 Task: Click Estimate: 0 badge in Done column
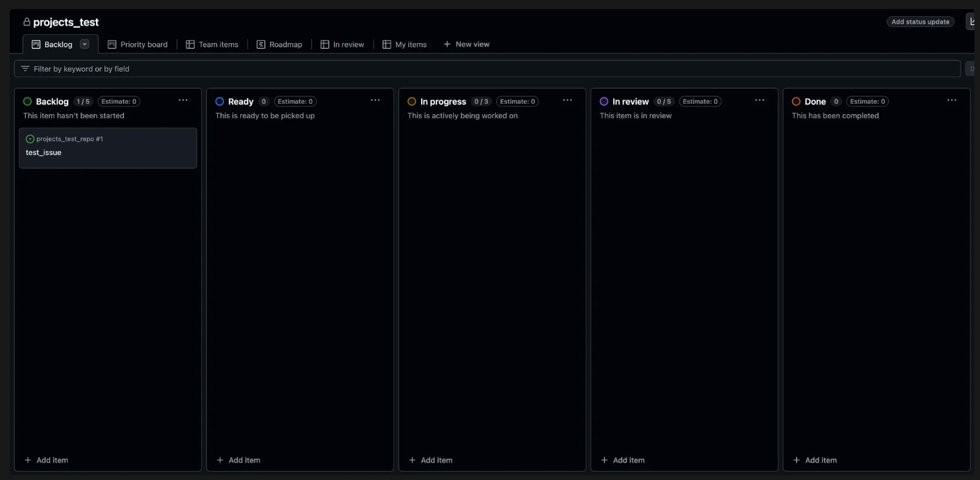click(x=867, y=102)
